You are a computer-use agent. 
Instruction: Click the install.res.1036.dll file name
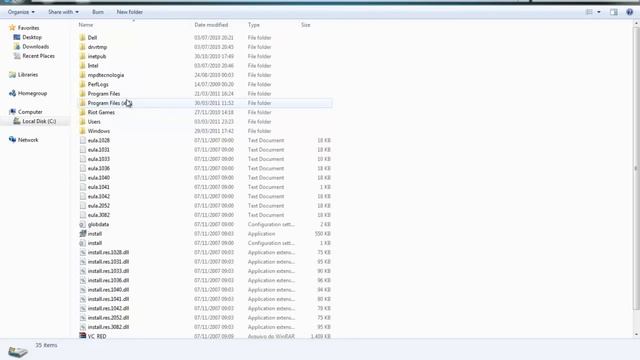(108, 281)
